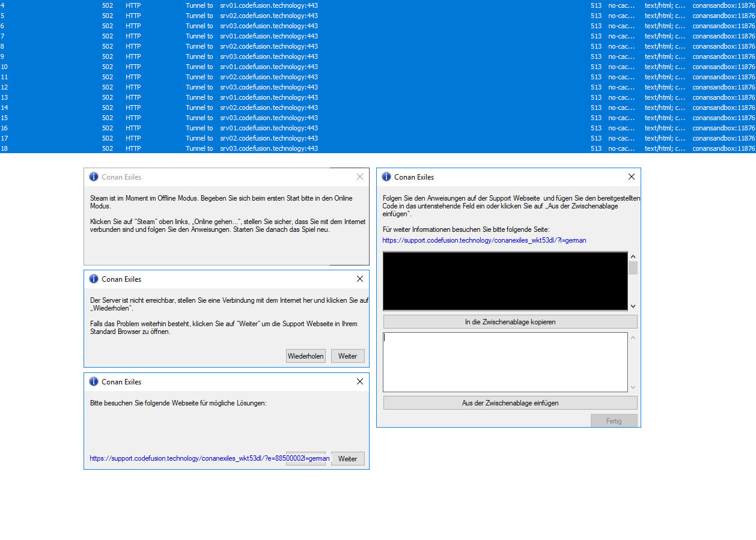
Task: Click 'In die Zwischenablage kopieren' button
Action: (x=510, y=322)
